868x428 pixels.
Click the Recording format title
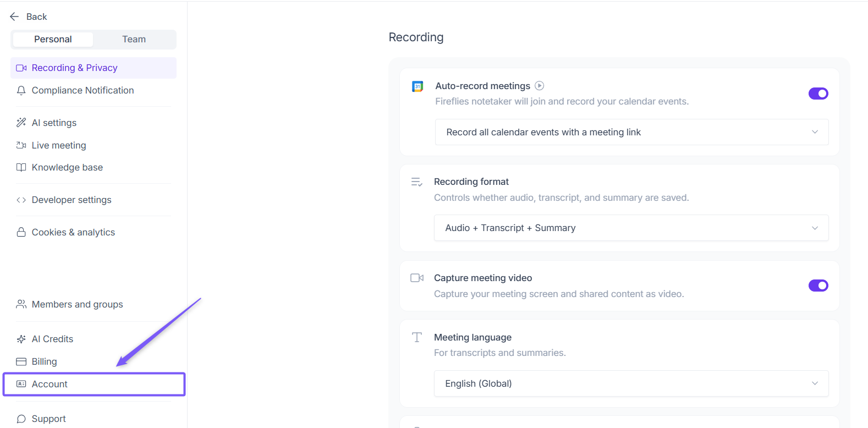pos(471,182)
